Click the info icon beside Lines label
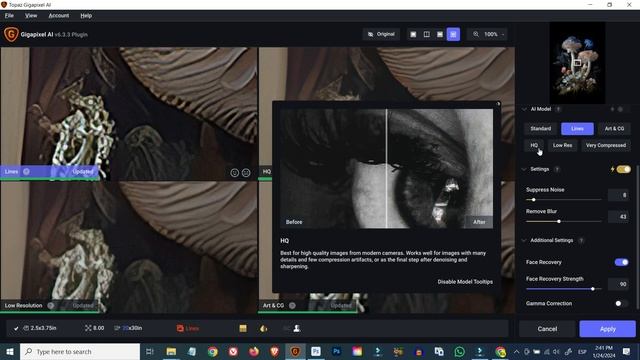Viewport: 640px width, 360px height. click(26, 171)
